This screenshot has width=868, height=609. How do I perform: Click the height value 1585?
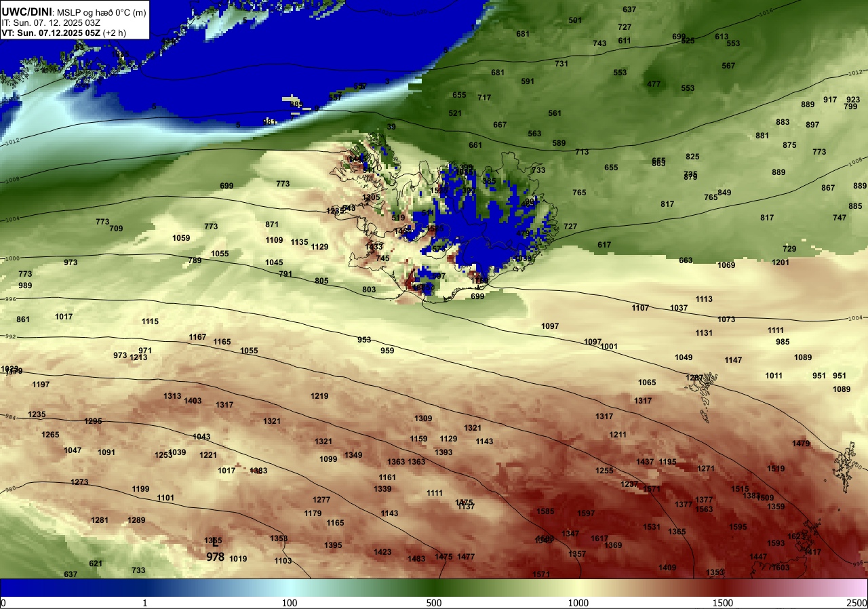(x=545, y=511)
